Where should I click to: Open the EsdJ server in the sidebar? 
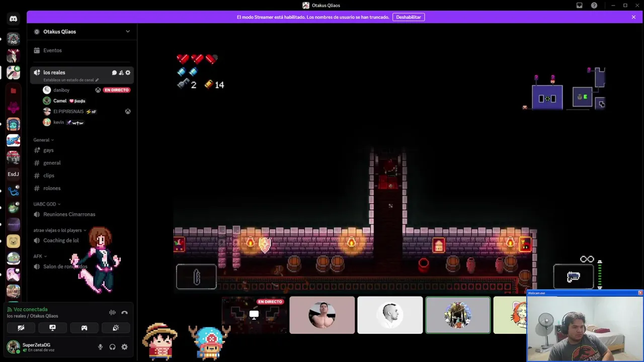click(x=14, y=174)
